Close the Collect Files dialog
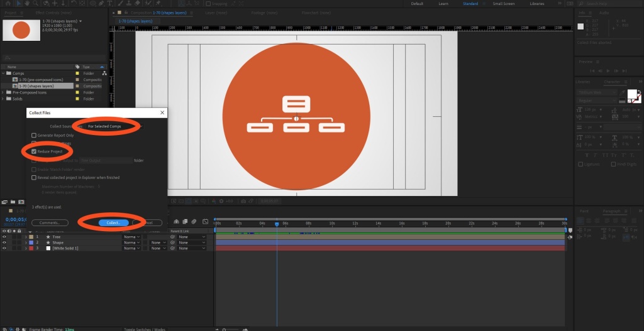 [x=162, y=112]
